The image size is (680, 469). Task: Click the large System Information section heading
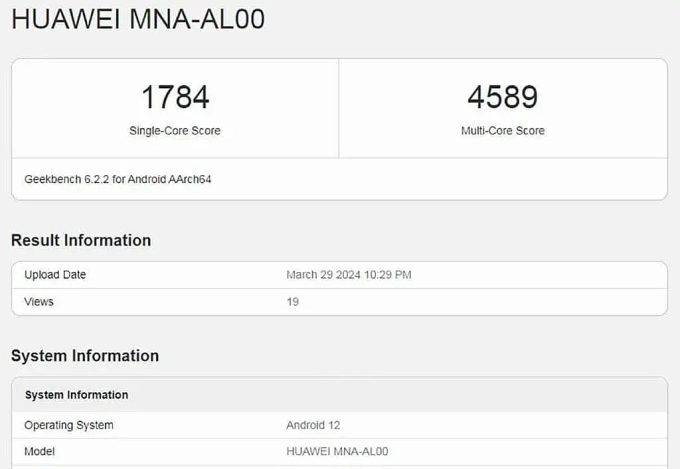(85, 356)
